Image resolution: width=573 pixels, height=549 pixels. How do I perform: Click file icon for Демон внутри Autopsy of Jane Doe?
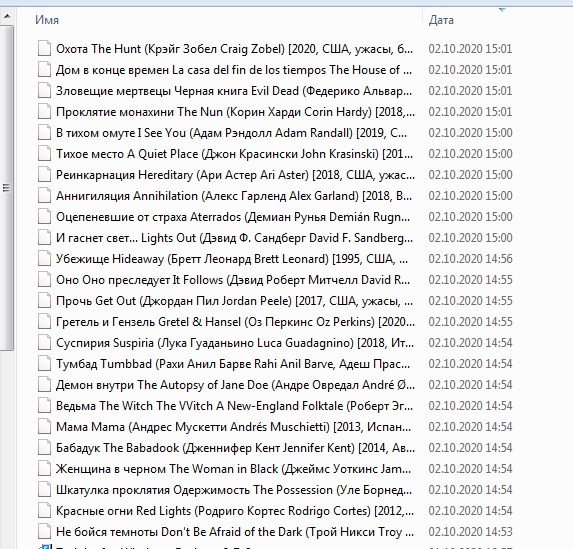[45, 385]
